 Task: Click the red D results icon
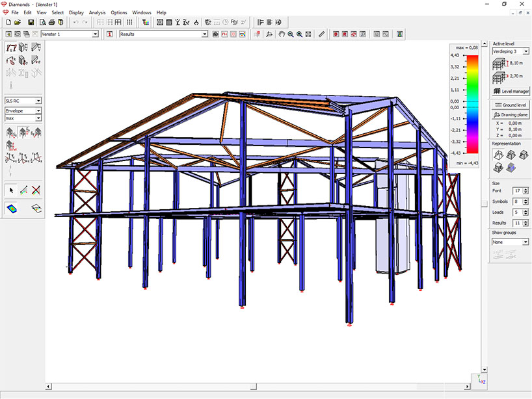(x=336, y=34)
